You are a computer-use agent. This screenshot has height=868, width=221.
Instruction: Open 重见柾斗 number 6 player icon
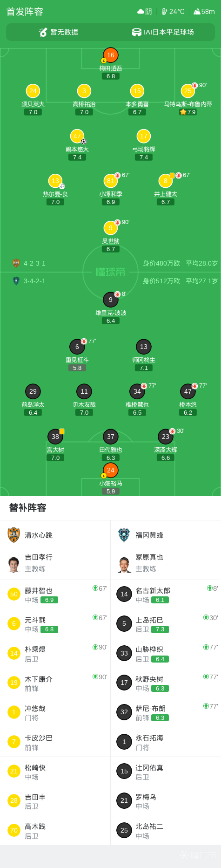[77, 347]
